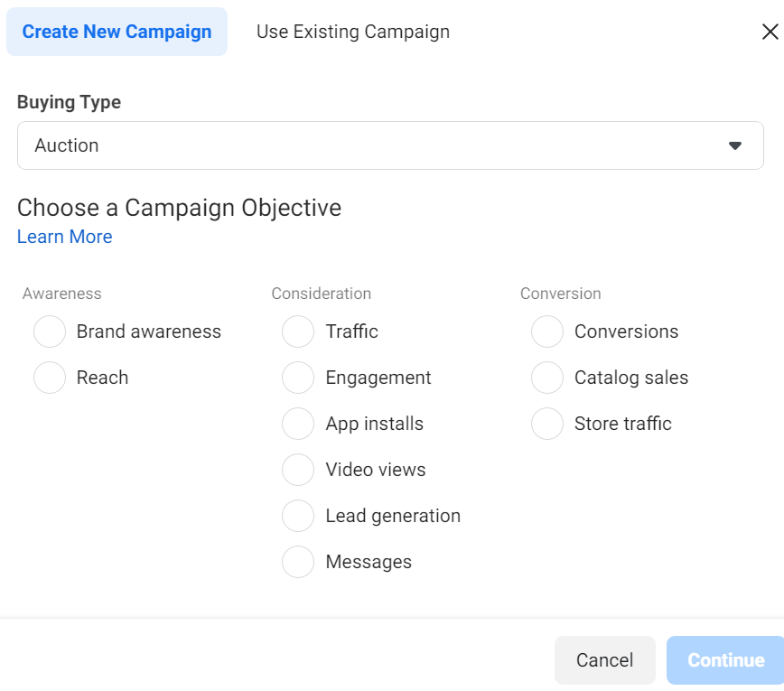Click the Choose a Campaign Objective heading
This screenshot has height=691, width=784.
tap(179, 208)
